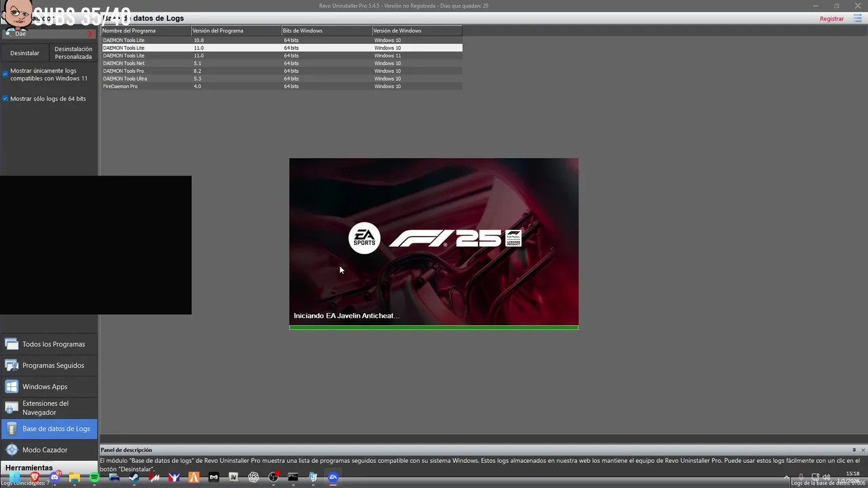Open the Revo Uninstaller taskbar icon
Screen dimensions: 868x488
point(313,477)
